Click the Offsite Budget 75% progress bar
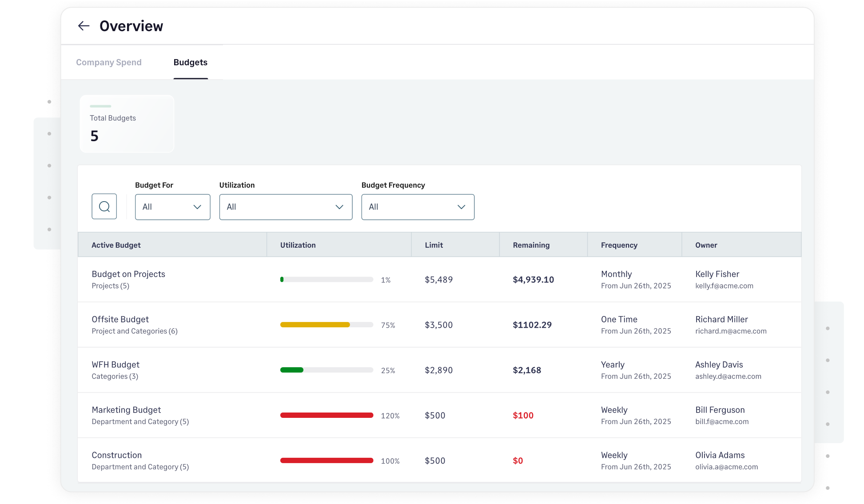The height and width of the screenshot is (504, 864). (x=326, y=325)
